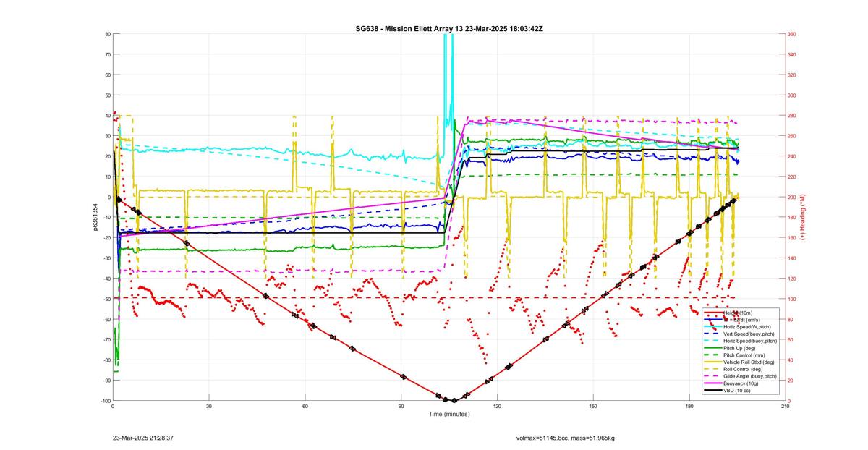
Task: Click the 'volmax=51145.8cc, mass=51.965kg' footer text
Action: [x=566, y=438]
